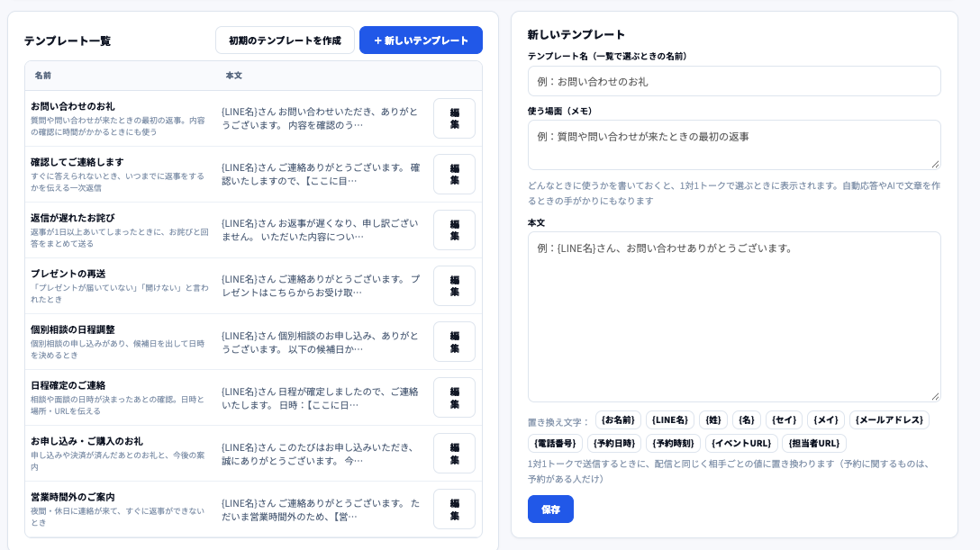The height and width of the screenshot is (550, 980).
Task: Select the 営業時間外のご案内 template name
Action: 73,497
